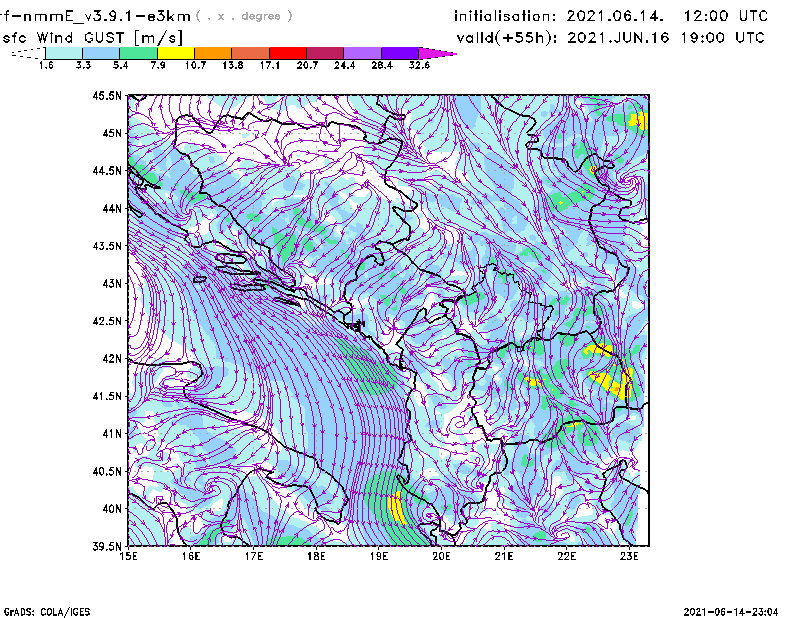This screenshot has height=618, width=800.
Task: Click the legend value 10.7
Action: (x=195, y=65)
